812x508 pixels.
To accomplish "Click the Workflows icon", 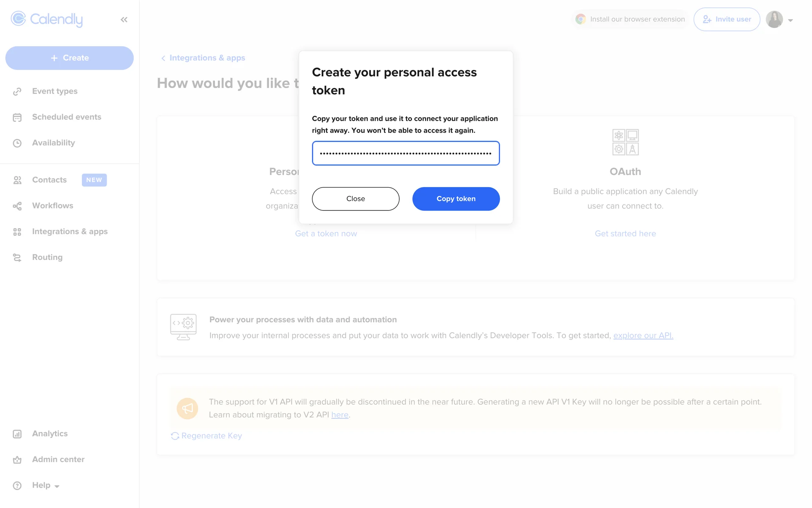I will [x=17, y=206].
